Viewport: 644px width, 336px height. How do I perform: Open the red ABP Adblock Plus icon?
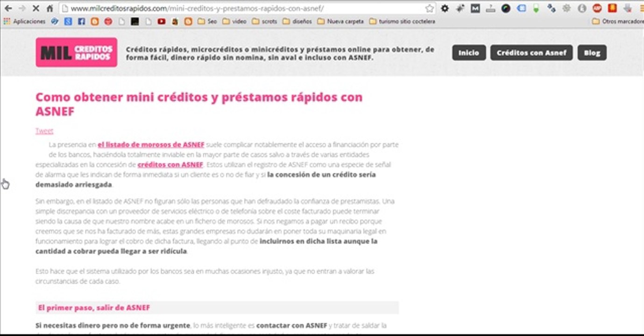[x=597, y=8]
